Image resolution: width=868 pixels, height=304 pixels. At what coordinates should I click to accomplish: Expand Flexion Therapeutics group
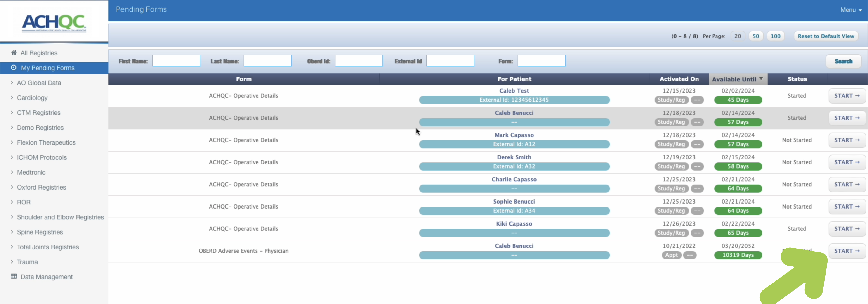click(46, 142)
